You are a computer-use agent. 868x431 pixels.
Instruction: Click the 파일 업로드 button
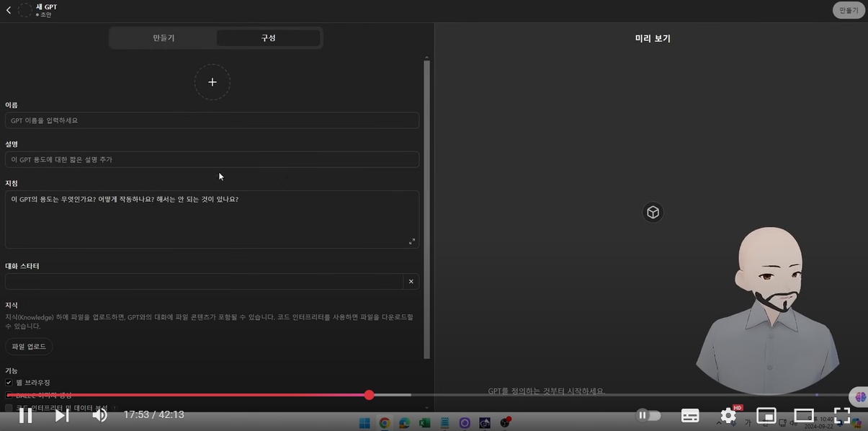coord(29,347)
